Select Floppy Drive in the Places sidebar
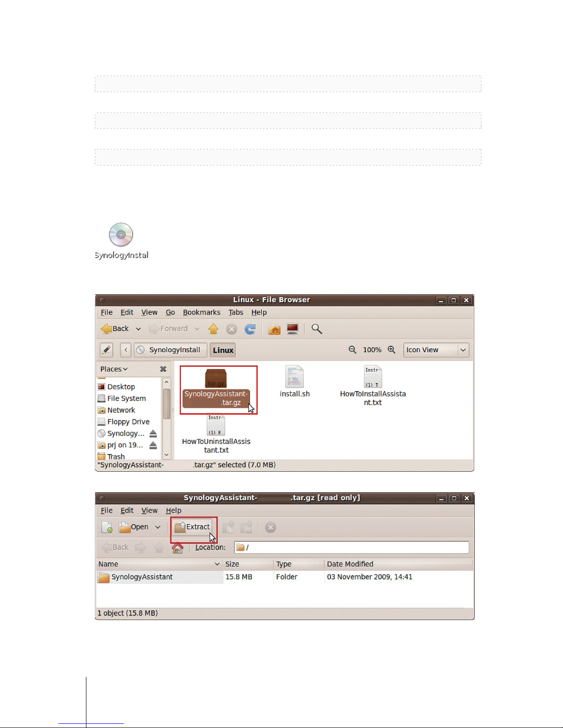563x728 pixels. tap(124, 422)
